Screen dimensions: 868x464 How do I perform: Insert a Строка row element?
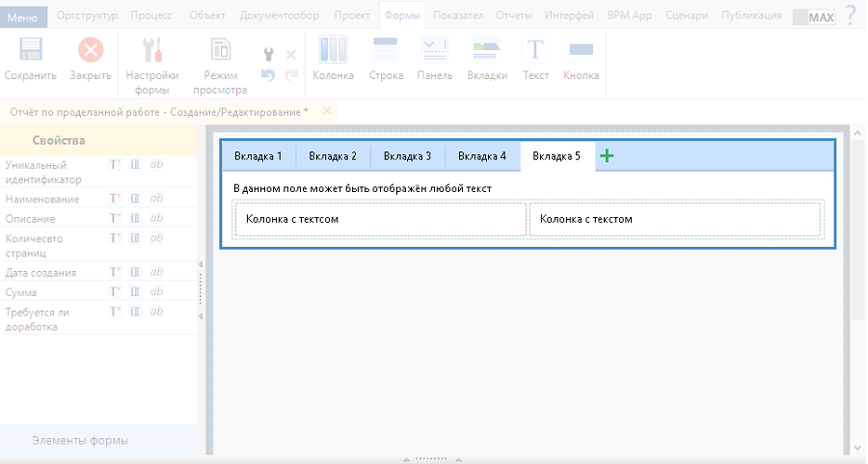[385, 52]
